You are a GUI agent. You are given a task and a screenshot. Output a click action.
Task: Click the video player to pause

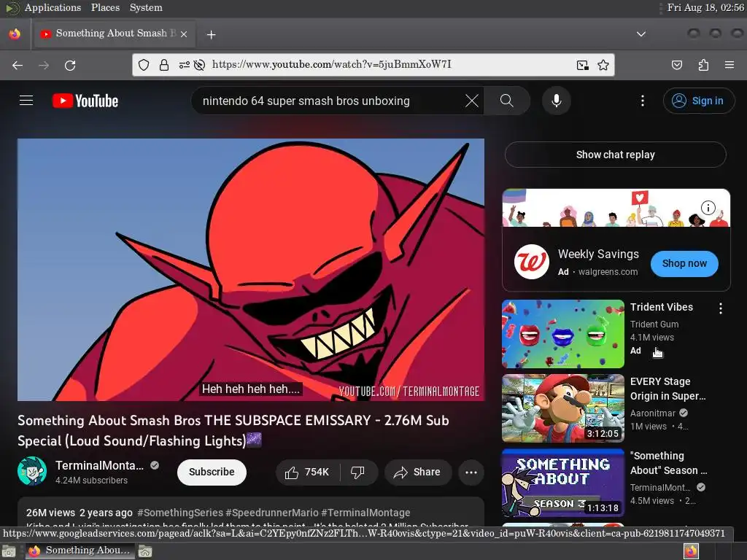pos(251,270)
